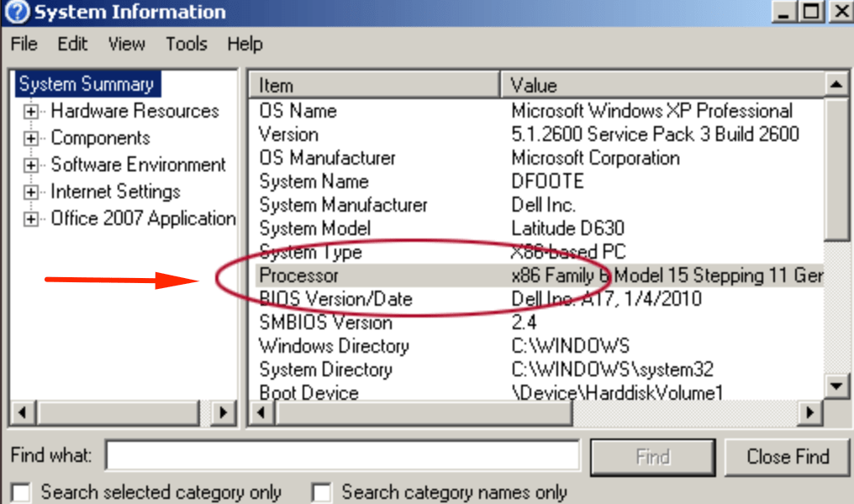854x504 pixels.
Task: Expand Office 2007 Applications node
Action: coord(31,219)
